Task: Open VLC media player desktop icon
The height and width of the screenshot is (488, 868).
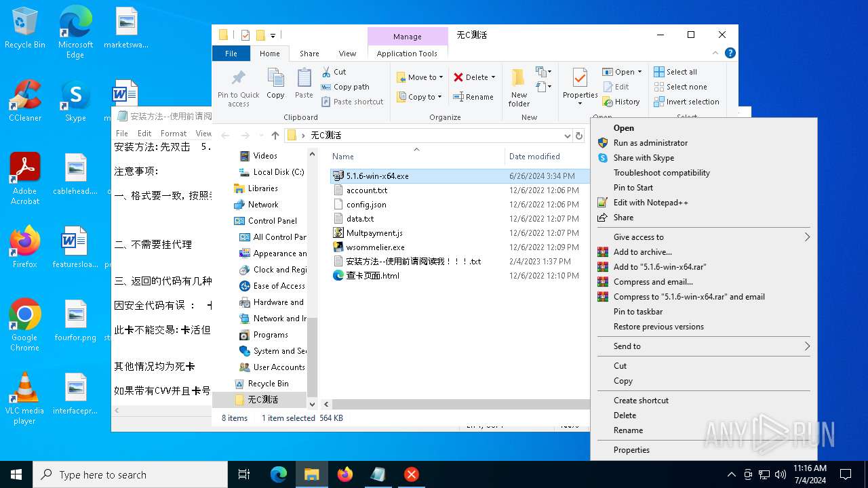Action: (x=25, y=398)
